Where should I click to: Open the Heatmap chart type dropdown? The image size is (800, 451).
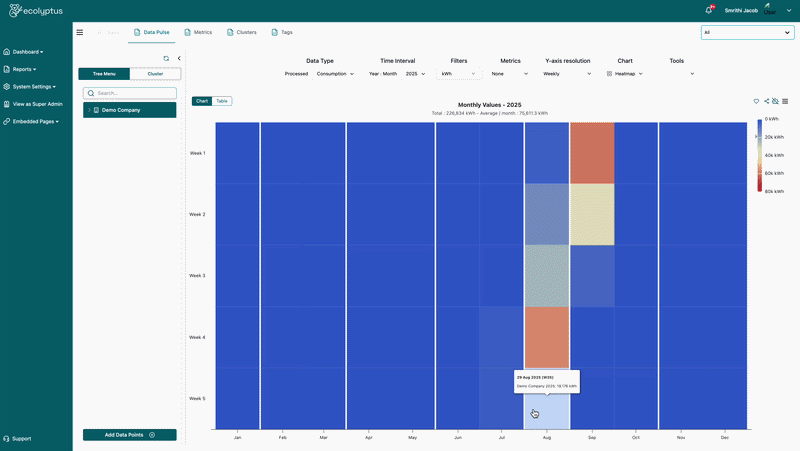[624, 74]
